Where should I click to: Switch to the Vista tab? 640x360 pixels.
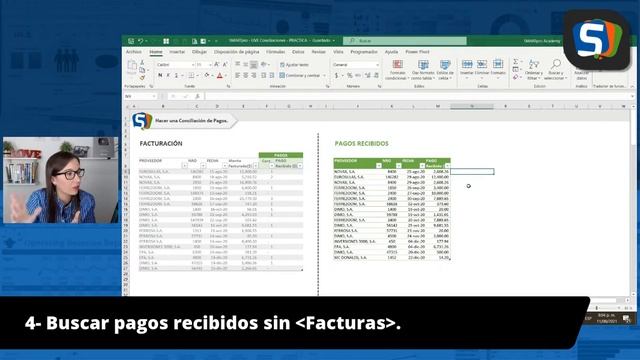(338, 52)
